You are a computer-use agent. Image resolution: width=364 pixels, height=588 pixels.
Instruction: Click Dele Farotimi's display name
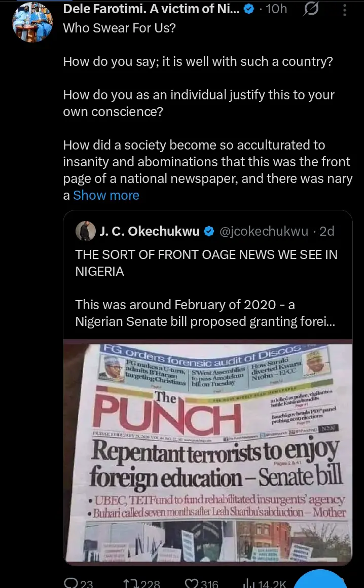point(151,10)
